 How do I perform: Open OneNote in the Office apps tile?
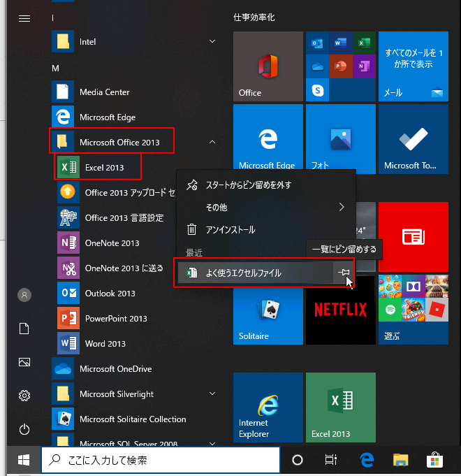pos(364,66)
